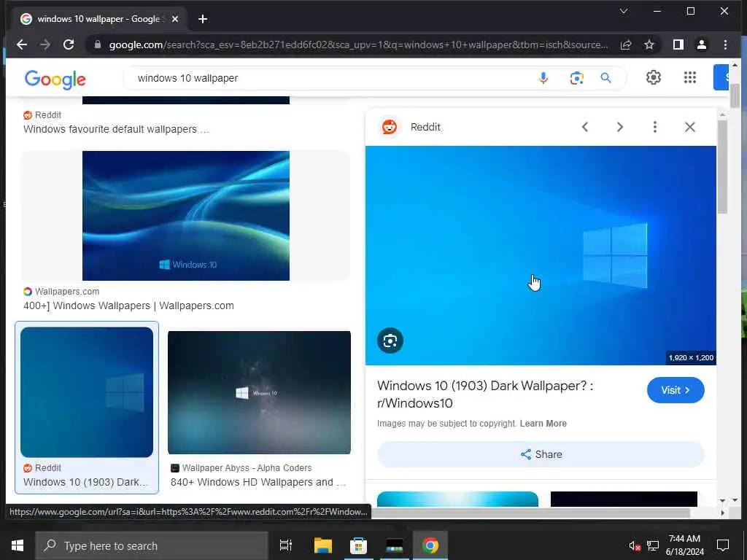Open the Wallpapers.com wave wallpaper thumbnail
Screen dimensions: 747x560
(x=186, y=216)
